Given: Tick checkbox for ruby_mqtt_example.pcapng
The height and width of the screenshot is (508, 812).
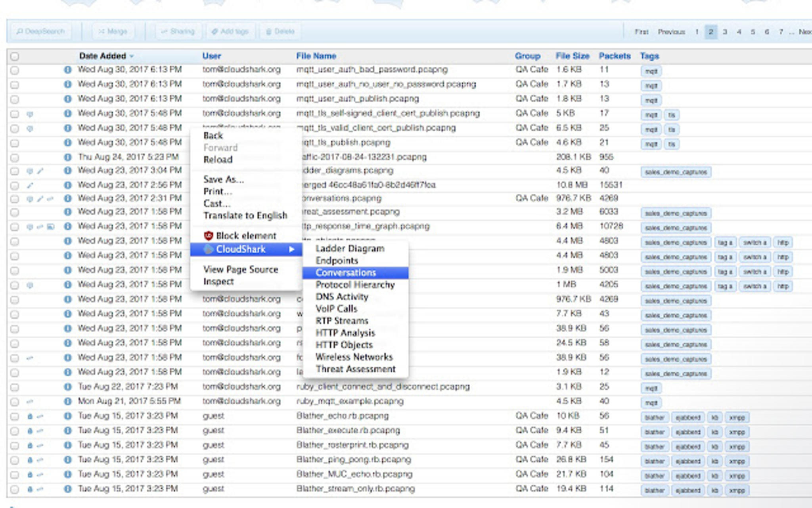Looking at the screenshot, I should [x=15, y=402].
